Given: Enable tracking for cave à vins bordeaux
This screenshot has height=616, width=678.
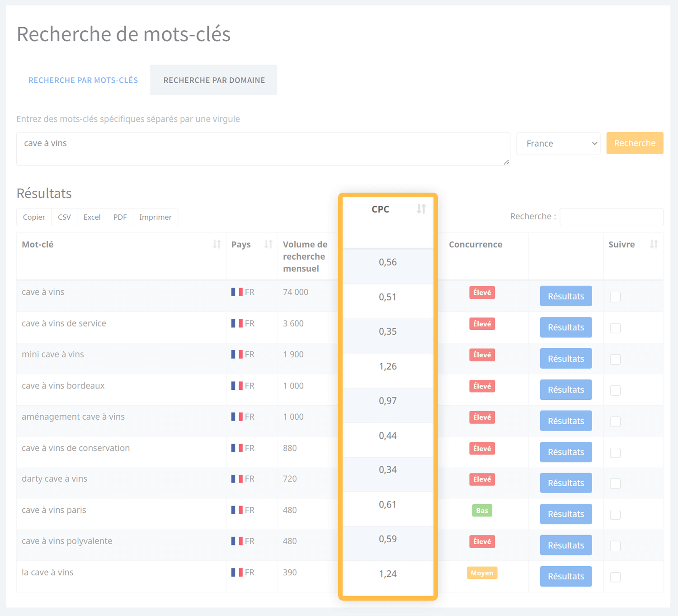Looking at the screenshot, I should tap(615, 391).
